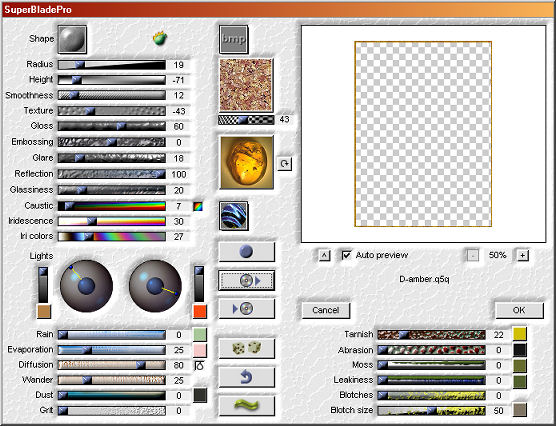The height and width of the screenshot is (426, 556).
Task: Click the orange-red right light color swatch
Action: (x=200, y=311)
